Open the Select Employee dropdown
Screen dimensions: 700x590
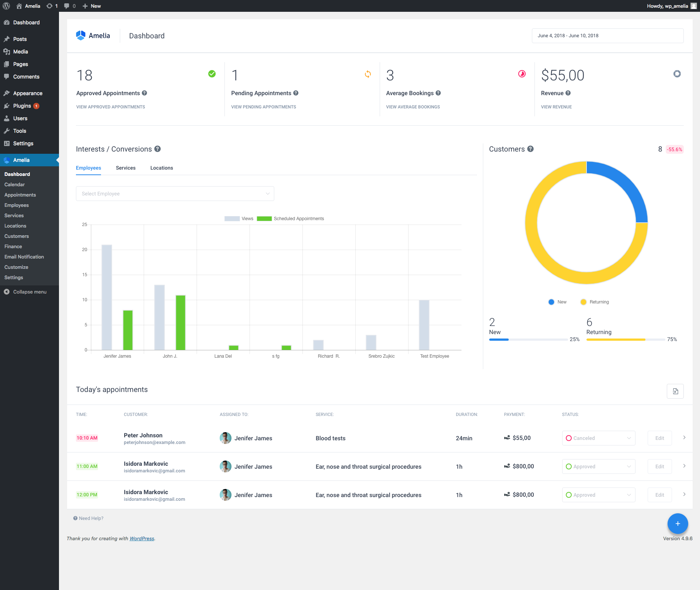tap(175, 193)
